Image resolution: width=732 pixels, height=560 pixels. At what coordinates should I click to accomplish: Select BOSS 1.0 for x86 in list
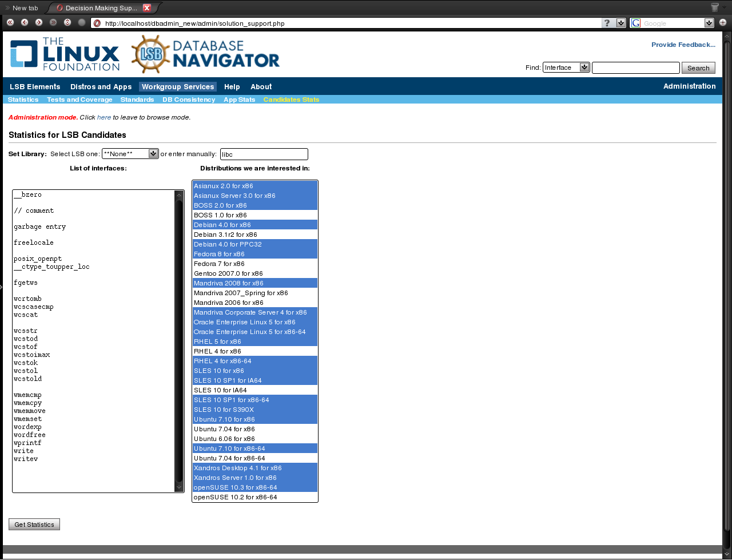click(x=255, y=215)
